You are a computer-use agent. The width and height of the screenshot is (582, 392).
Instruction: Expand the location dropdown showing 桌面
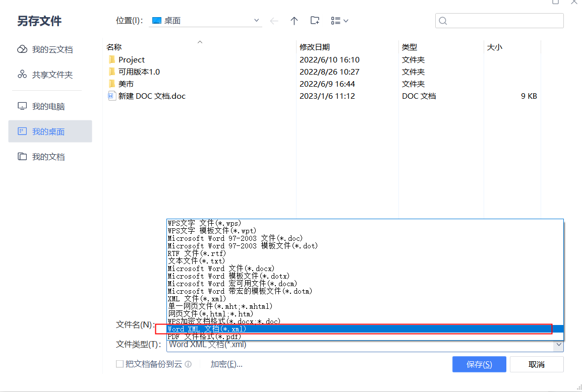pyautogui.click(x=256, y=21)
